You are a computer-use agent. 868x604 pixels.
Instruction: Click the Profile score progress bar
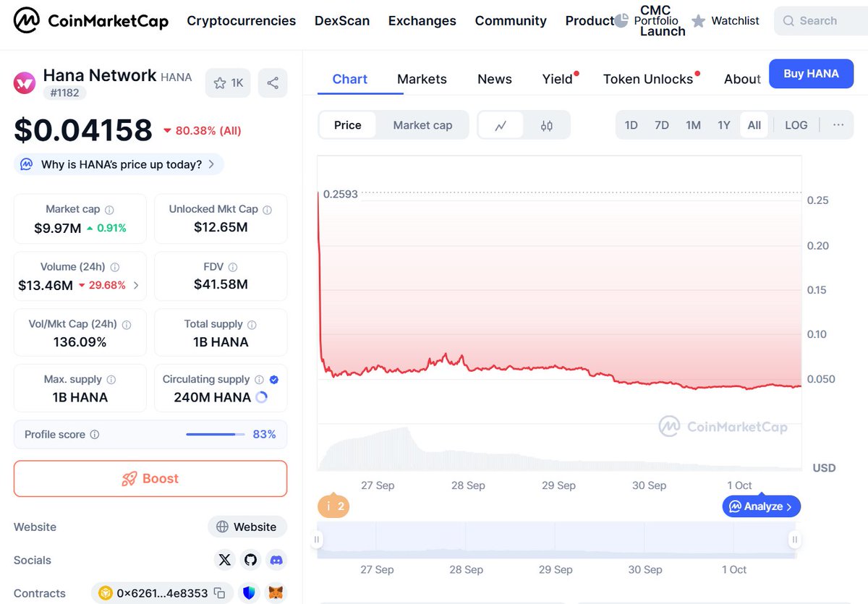tap(216, 435)
